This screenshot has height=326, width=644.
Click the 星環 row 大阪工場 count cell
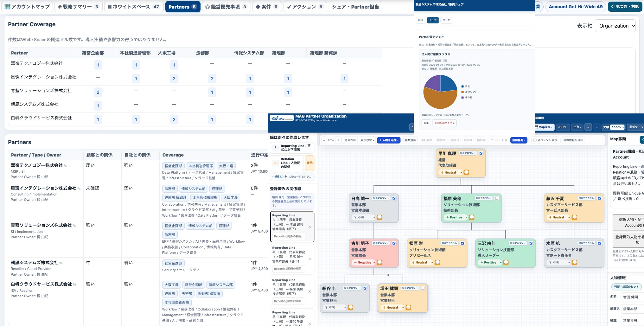(x=174, y=79)
